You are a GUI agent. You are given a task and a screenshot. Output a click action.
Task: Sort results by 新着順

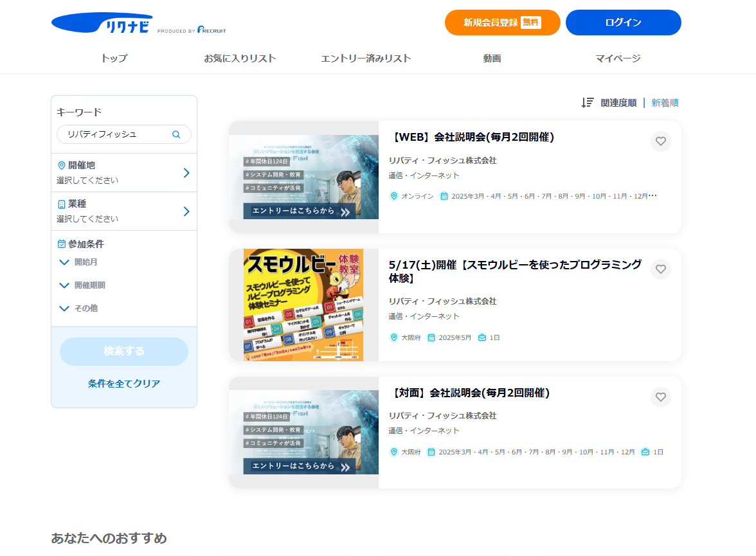click(665, 103)
